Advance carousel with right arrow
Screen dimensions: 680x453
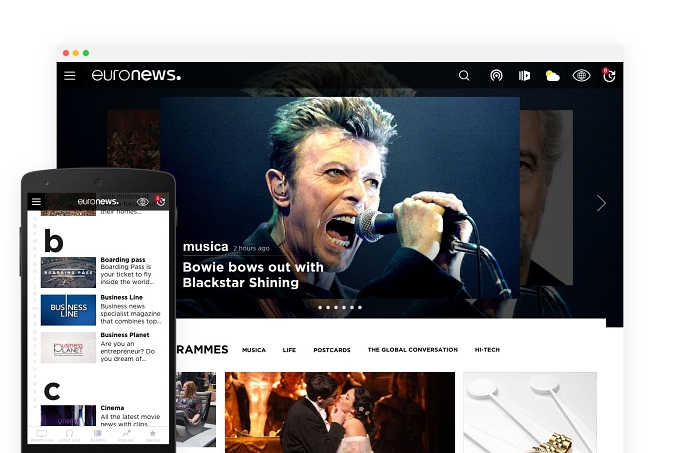pos(601,203)
